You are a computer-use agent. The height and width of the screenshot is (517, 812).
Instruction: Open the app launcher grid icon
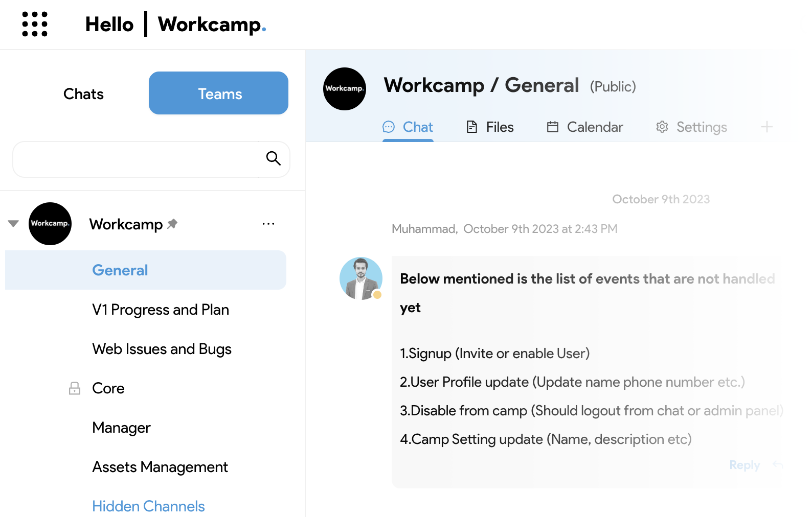35,24
